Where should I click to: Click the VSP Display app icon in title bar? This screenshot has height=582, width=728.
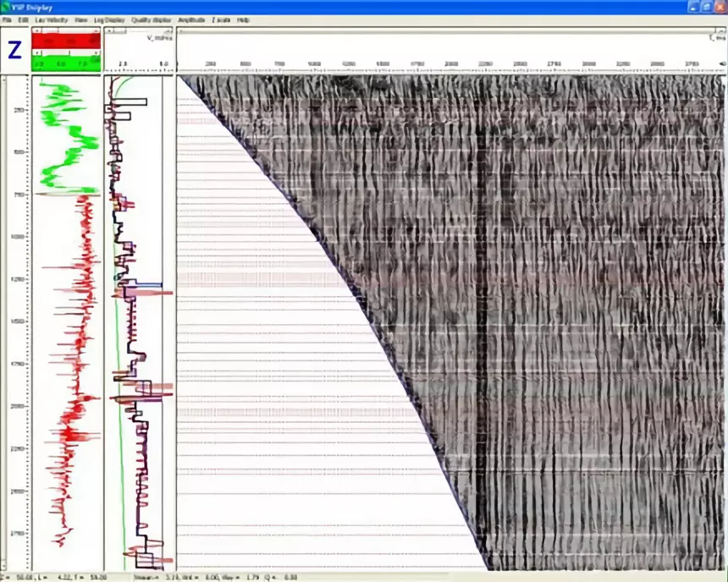(6, 8)
